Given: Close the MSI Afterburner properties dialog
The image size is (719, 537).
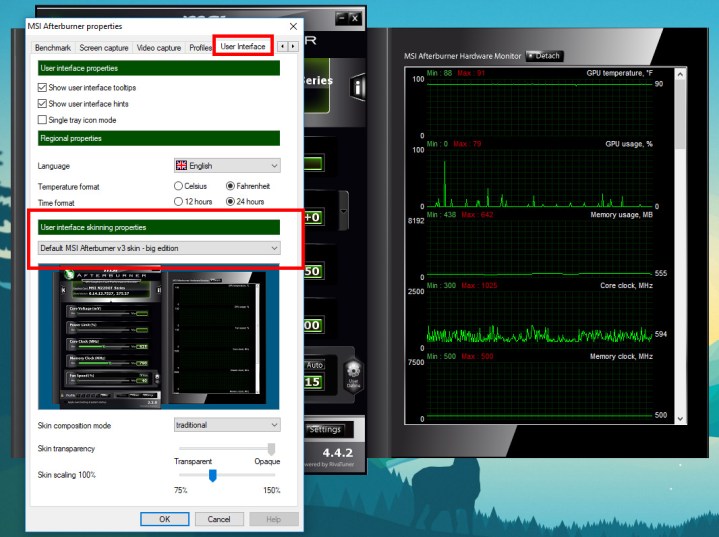Looking at the screenshot, I should tap(292, 25).
